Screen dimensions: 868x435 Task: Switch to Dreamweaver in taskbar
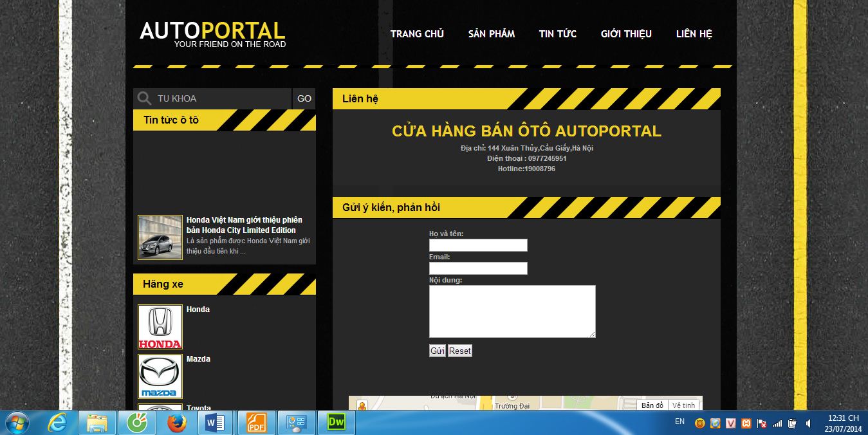337,423
